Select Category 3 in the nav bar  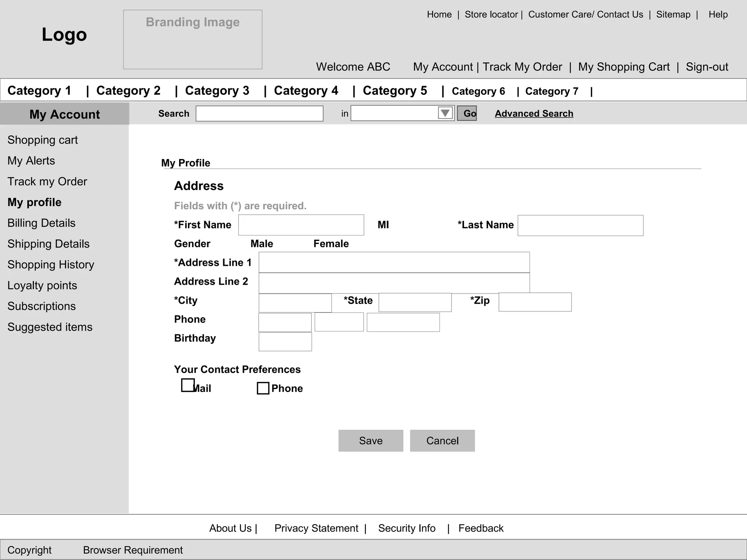(217, 90)
